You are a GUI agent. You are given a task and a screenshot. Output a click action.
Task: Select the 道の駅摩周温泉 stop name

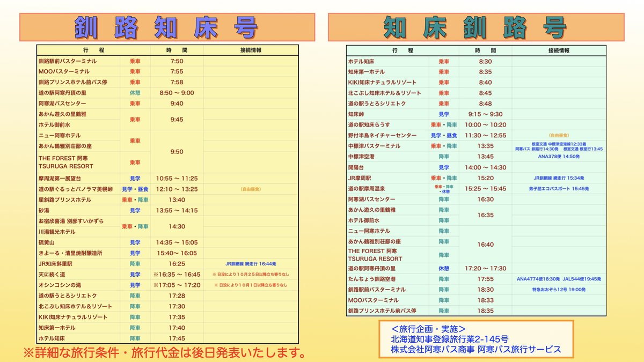pyautogui.click(x=366, y=189)
